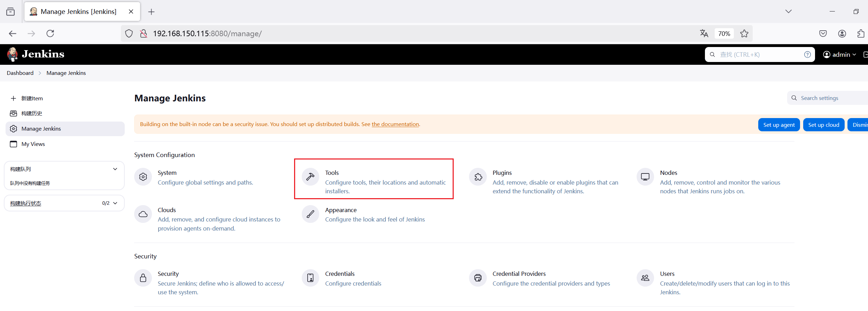
Task: Click the Clouds title text
Action: 167,210
